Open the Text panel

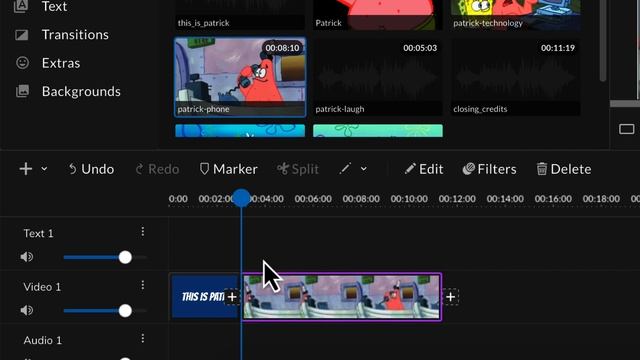click(x=54, y=6)
